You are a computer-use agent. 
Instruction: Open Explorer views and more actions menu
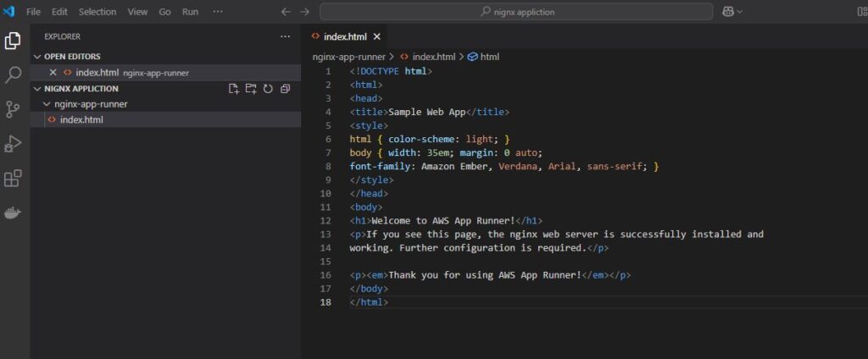[x=285, y=36]
